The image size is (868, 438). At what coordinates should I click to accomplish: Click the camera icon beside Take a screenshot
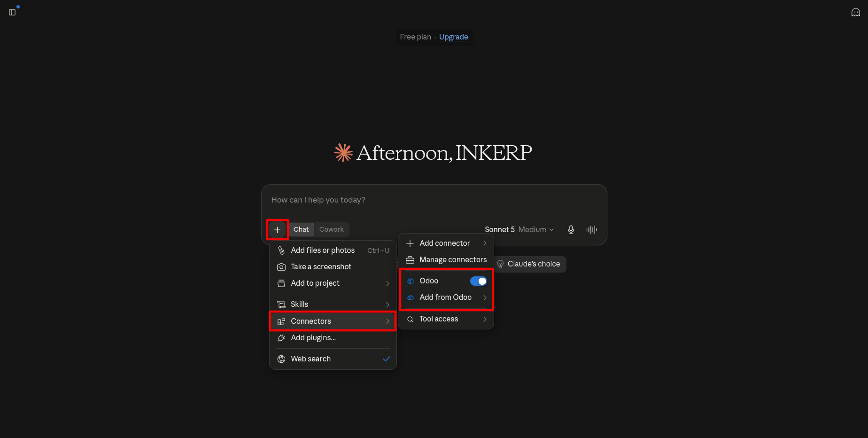281,267
